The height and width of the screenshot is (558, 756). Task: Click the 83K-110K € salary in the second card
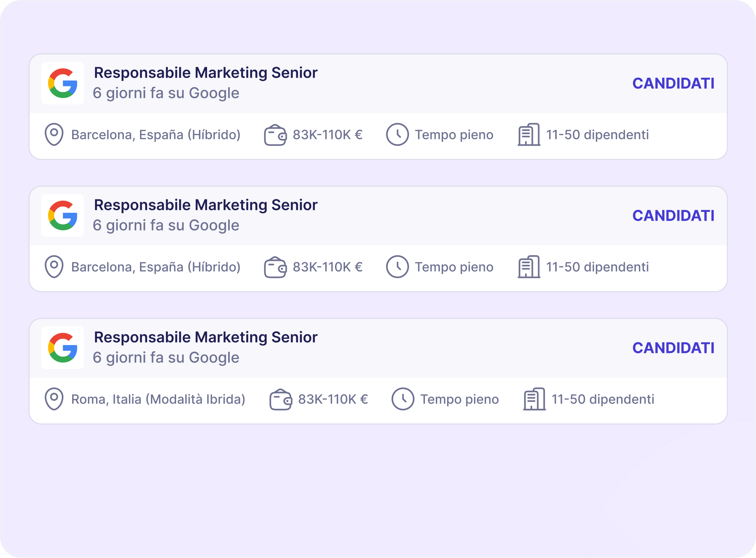tap(328, 267)
